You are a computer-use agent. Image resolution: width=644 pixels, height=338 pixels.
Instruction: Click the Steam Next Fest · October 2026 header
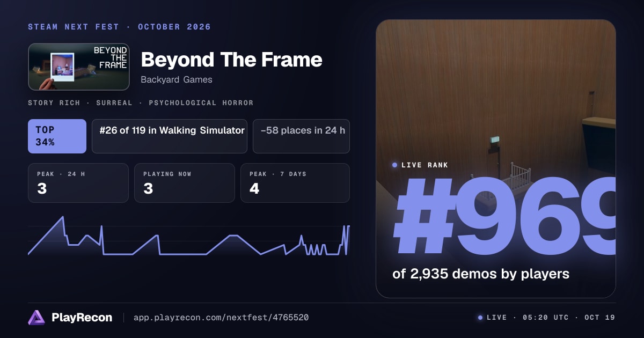(x=120, y=27)
